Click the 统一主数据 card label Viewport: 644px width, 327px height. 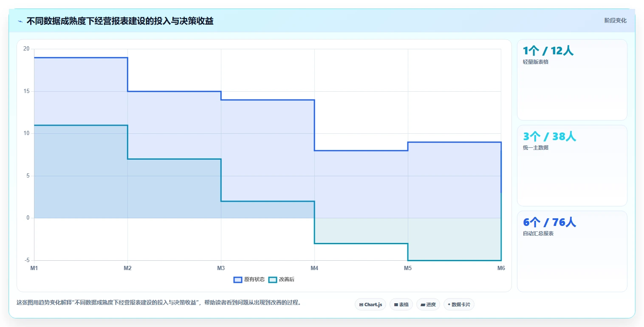click(x=536, y=148)
